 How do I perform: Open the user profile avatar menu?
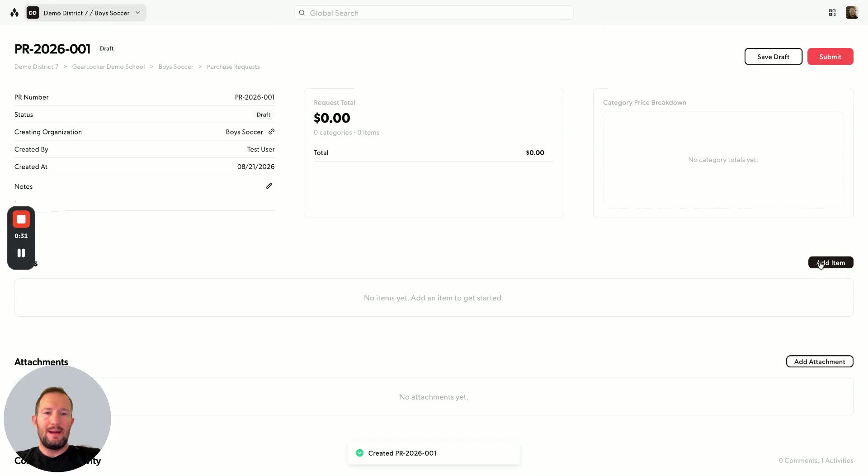[x=852, y=13]
